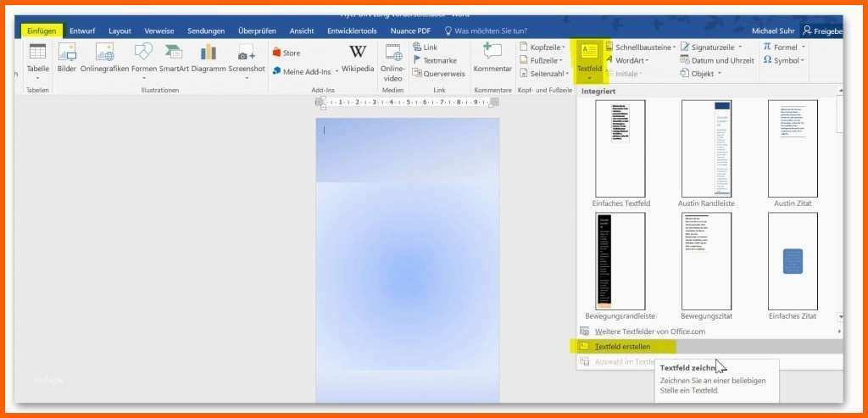The image size is (868, 418).
Task: Expand the Seitenzahl menu
Action: (544, 74)
